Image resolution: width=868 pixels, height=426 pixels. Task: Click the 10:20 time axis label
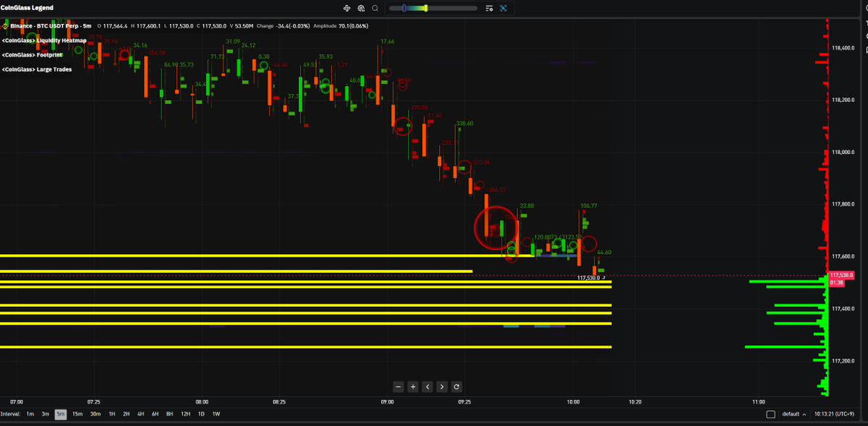point(635,401)
